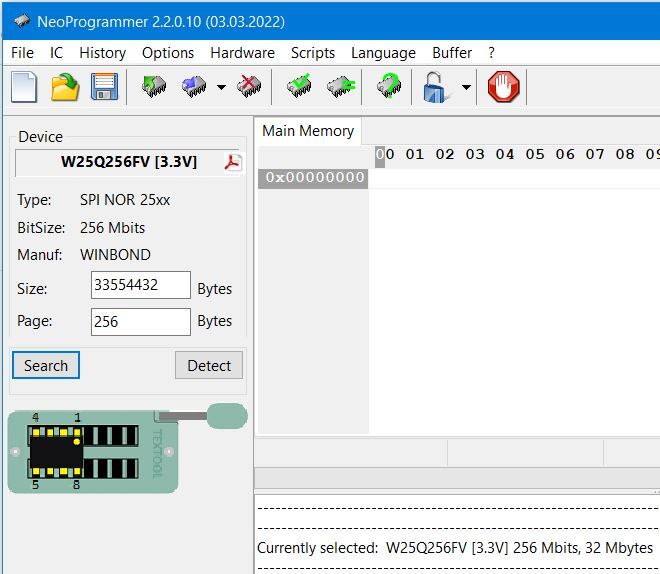
Task: Open the File menu
Action: pyautogui.click(x=22, y=53)
